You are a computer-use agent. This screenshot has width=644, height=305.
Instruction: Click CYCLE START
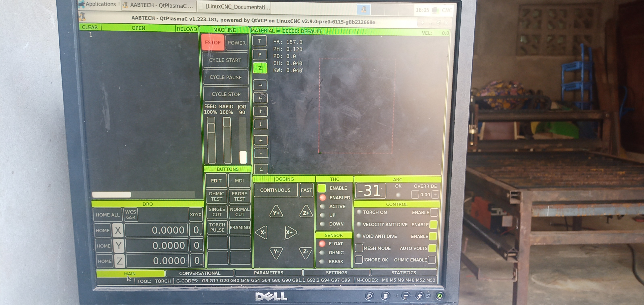[x=225, y=60]
